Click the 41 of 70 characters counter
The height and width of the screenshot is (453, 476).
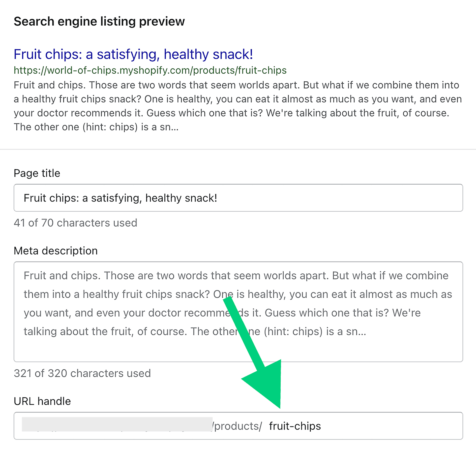(76, 223)
